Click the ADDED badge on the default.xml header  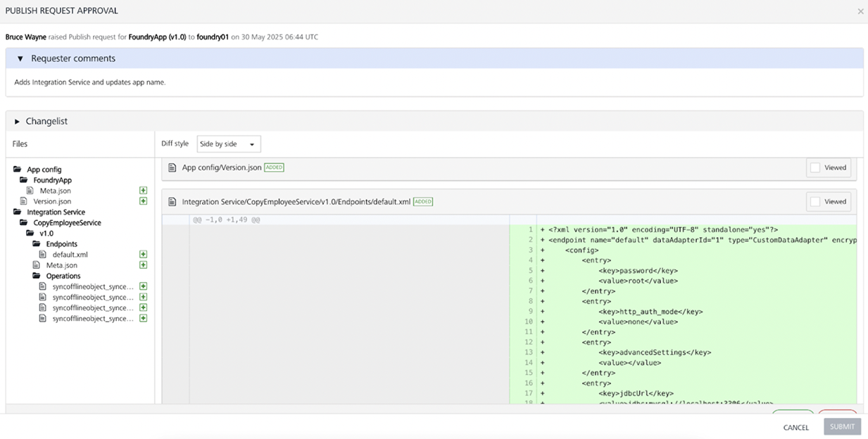tap(423, 202)
